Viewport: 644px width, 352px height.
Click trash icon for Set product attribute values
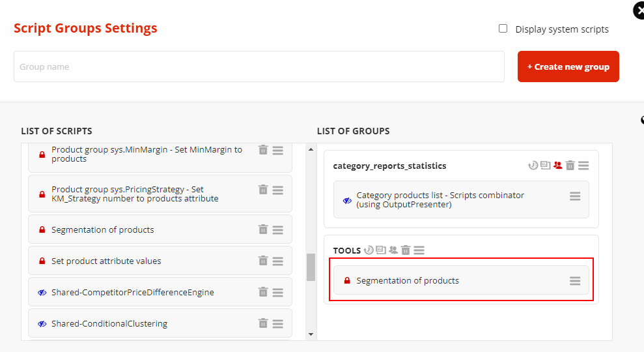tap(263, 261)
